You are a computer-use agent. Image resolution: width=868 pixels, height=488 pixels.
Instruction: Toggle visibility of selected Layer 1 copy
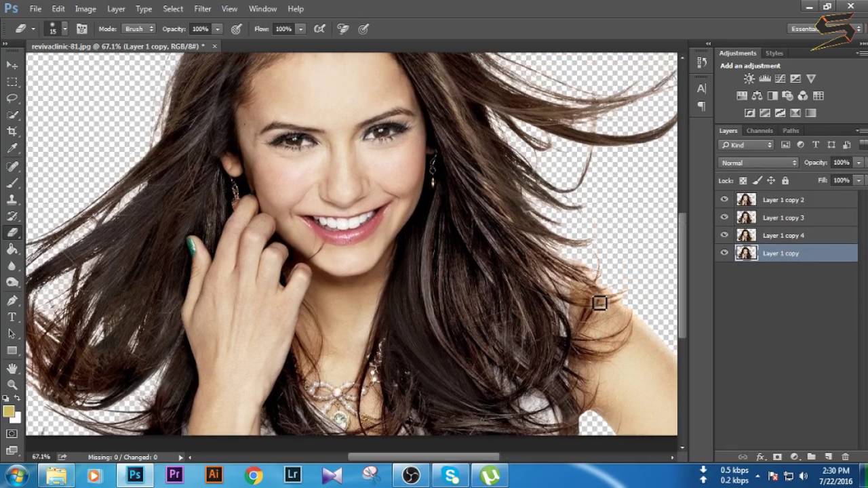[724, 253]
